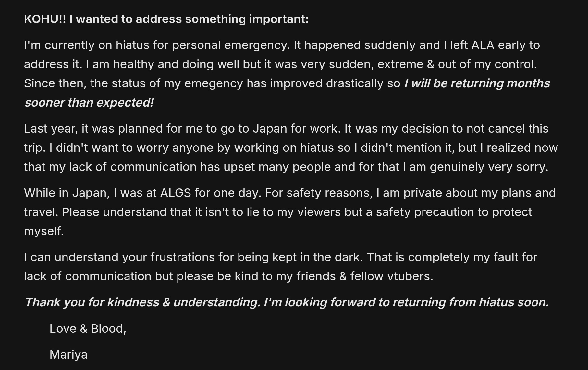The width and height of the screenshot is (588, 370).
Task: Click the misspelled word "emegency"
Action: coord(214,83)
